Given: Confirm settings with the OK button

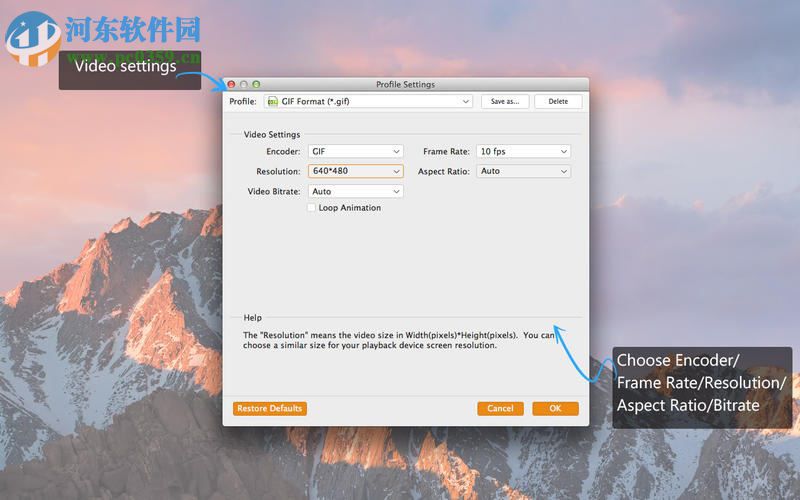Looking at the screenshot, I should pos(555,408).
